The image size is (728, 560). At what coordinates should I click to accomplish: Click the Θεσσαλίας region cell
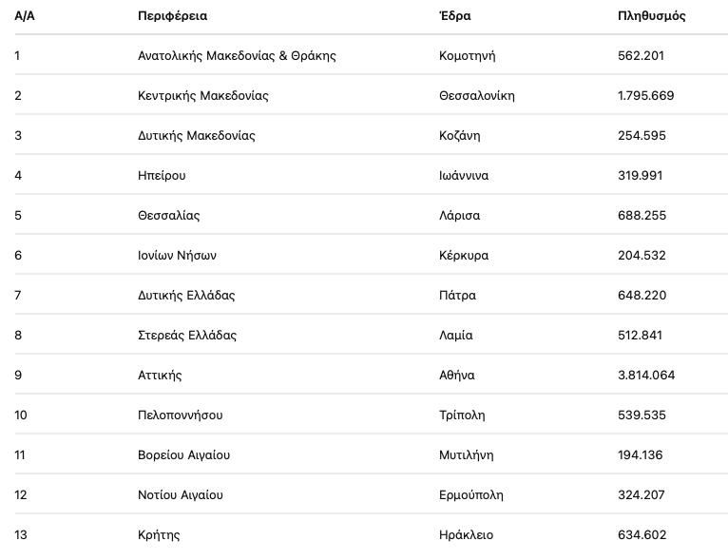pyautogui.click(x=168, y=216)
